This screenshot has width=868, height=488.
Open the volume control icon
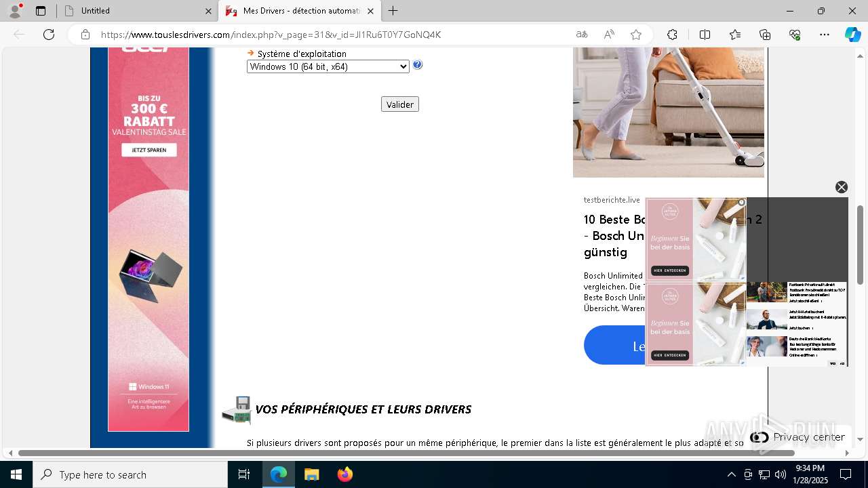[780, 474]
